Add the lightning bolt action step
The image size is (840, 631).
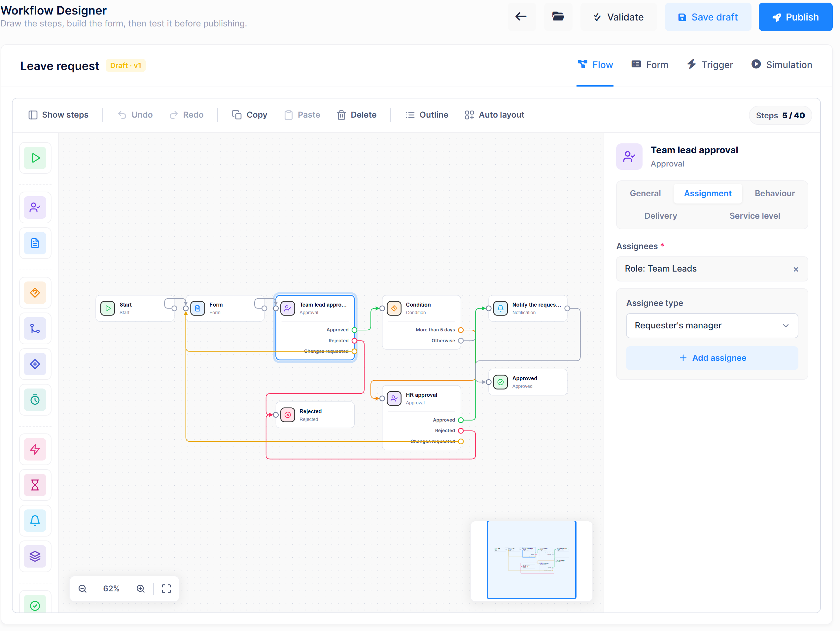point(35,449)
